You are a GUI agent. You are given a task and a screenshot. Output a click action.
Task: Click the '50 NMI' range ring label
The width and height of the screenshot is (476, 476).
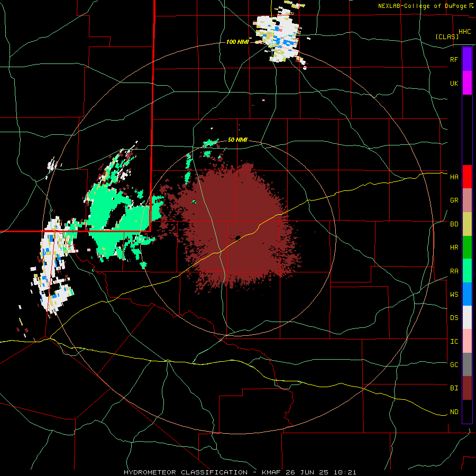click(x=237, y=140)
